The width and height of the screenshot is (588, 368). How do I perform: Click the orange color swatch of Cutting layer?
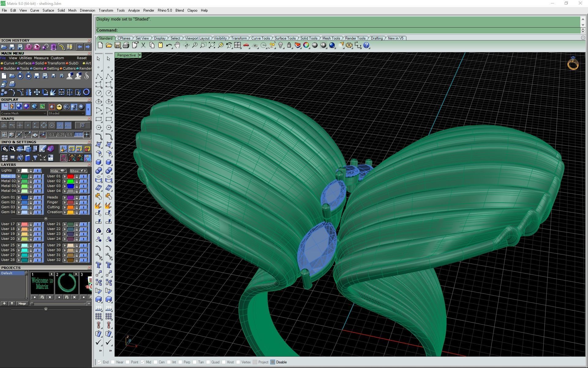pos(70,207)
